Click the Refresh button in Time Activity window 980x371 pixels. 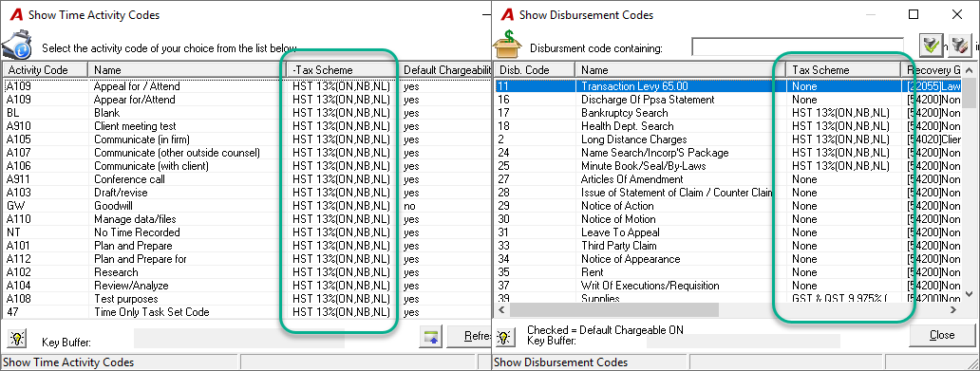tap(469, 336)
